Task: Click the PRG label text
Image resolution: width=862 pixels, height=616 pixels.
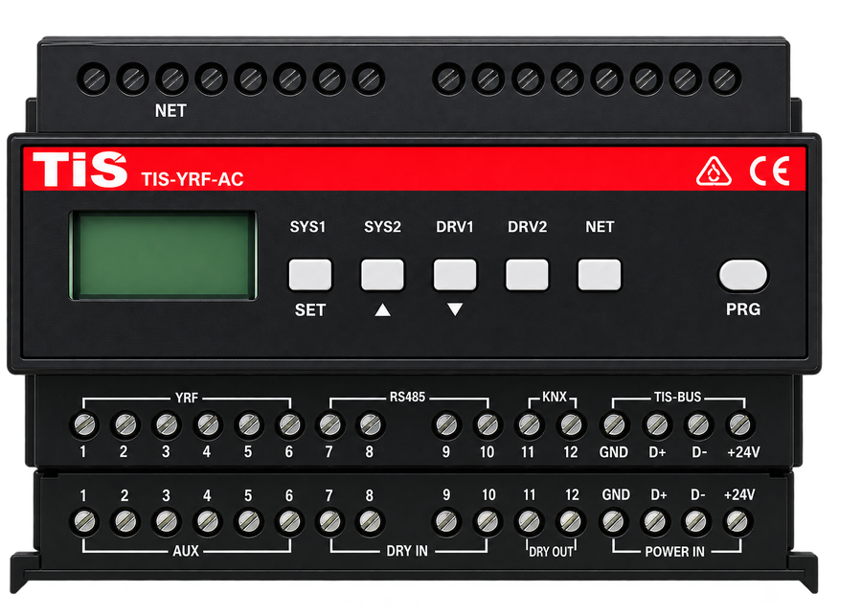Action: pyautogui.click(x=743, y=309)
